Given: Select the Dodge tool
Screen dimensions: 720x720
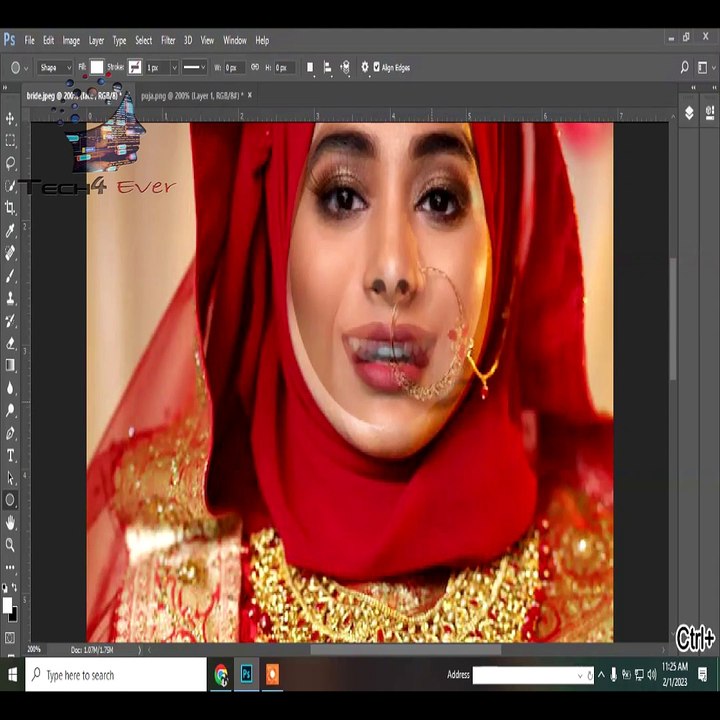Looking at the screenshot, I should (x=10, y=411).
